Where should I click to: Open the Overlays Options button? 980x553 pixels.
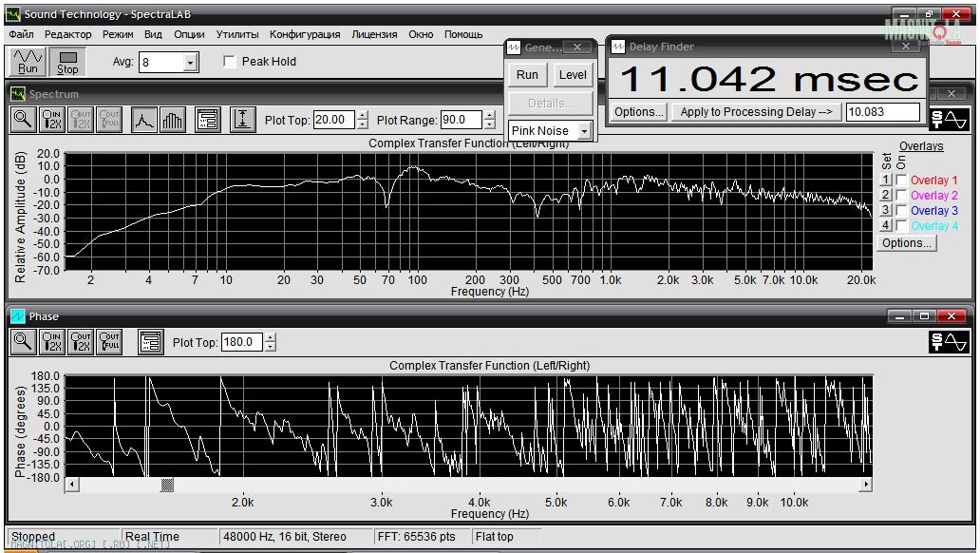pos(907,242)
